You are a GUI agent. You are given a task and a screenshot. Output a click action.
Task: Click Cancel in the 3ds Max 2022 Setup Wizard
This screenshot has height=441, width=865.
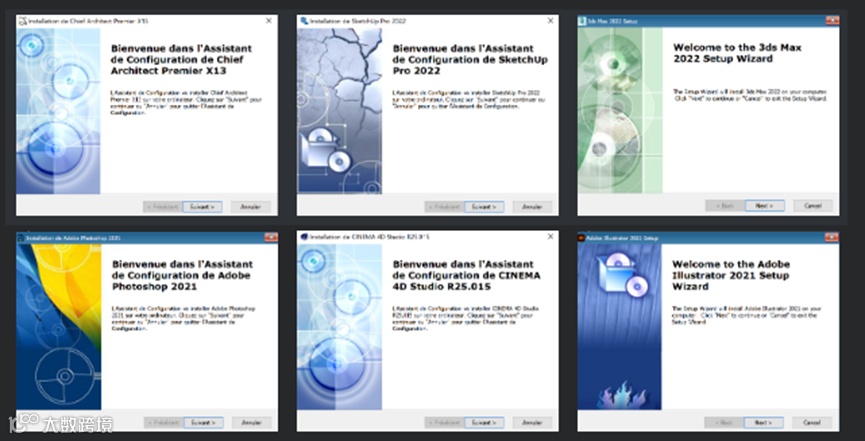click(813, 206)
